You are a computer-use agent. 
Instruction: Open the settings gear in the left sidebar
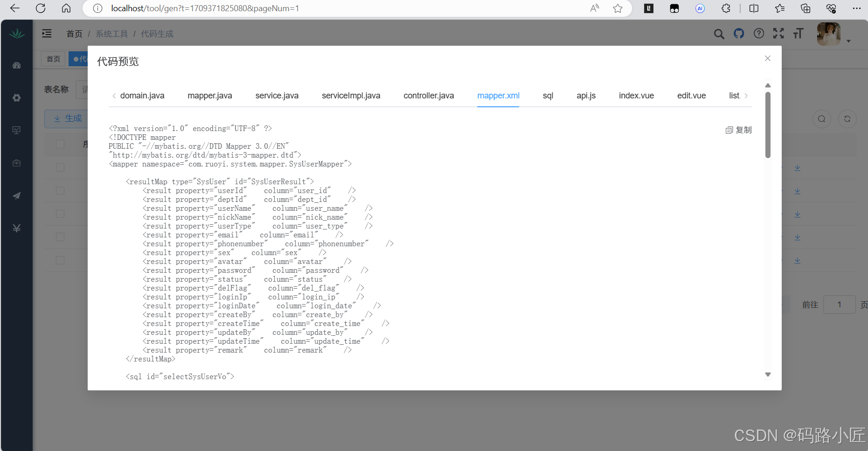[x=17, y=98]
